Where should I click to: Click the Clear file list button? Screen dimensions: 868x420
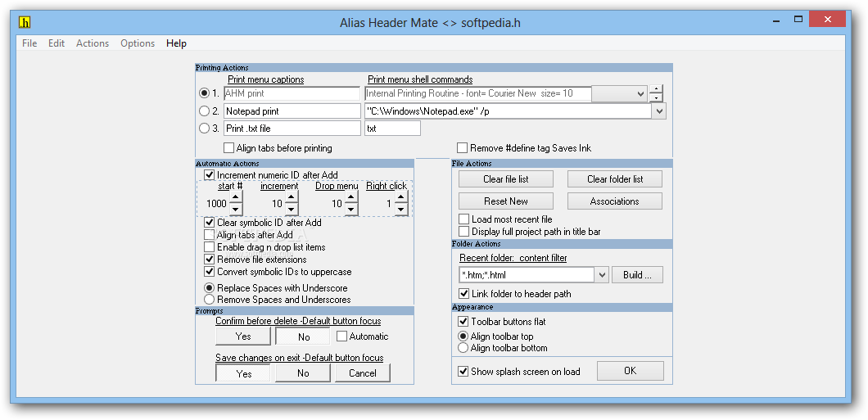point(506,179)
